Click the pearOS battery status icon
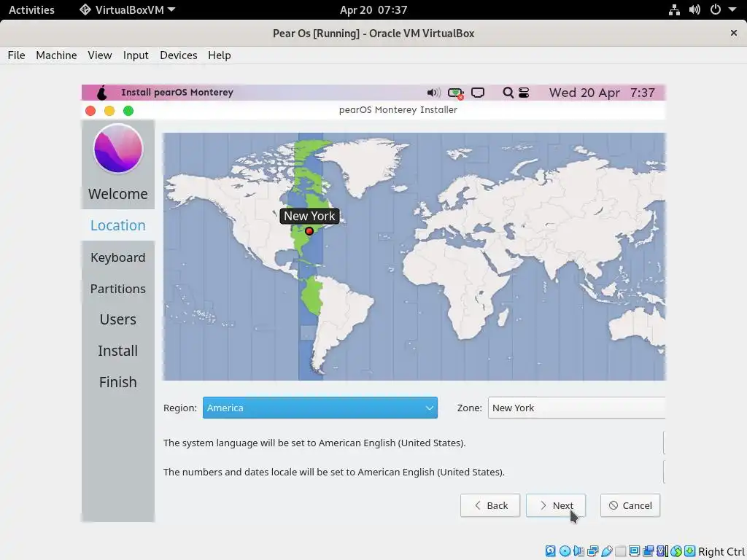Screen dimensions: 747x560 456,93
